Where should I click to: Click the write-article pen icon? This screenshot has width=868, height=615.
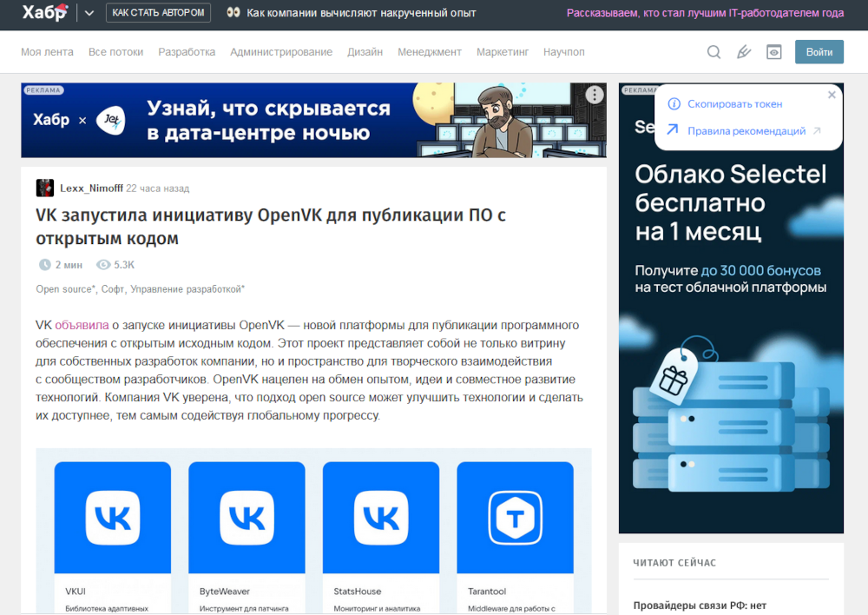click(744, 52)
